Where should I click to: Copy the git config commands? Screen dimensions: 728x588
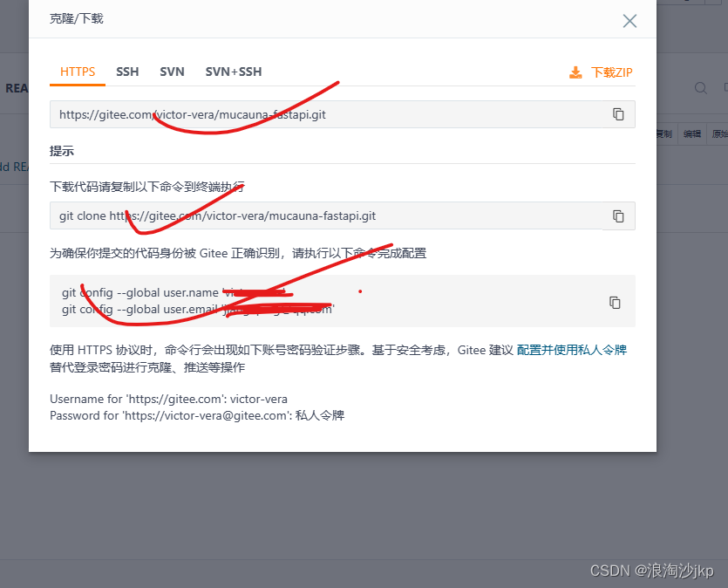[x=615, y=301]
